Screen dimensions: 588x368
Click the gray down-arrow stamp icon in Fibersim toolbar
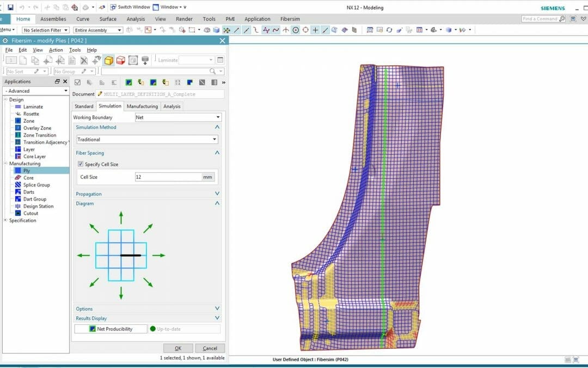(145, 60)
